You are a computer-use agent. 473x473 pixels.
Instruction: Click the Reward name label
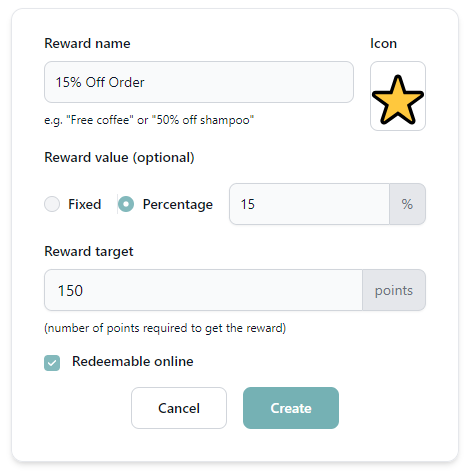87,43
